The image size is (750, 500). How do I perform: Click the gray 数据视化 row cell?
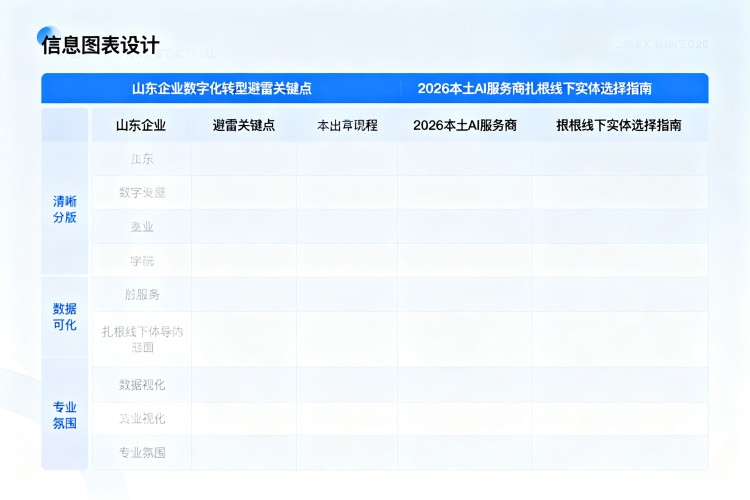(142, 385)
